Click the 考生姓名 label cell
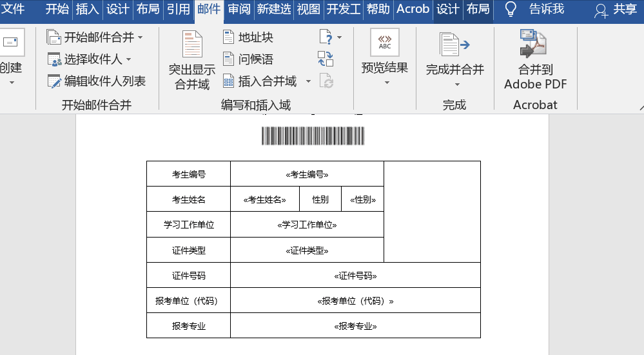Image resolution: width=644 pixels, height=355 pixels. click(x=188, y=199)
